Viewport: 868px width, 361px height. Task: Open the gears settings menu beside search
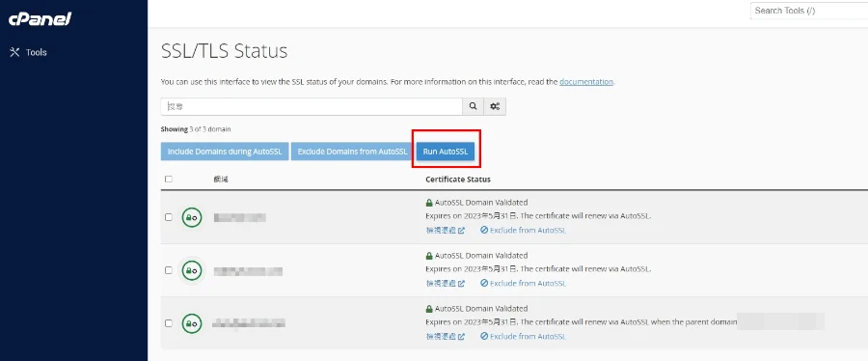[x=495, y=107]
